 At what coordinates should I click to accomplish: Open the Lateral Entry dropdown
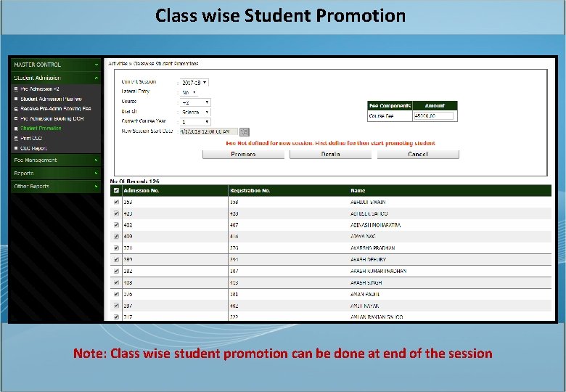189,93
